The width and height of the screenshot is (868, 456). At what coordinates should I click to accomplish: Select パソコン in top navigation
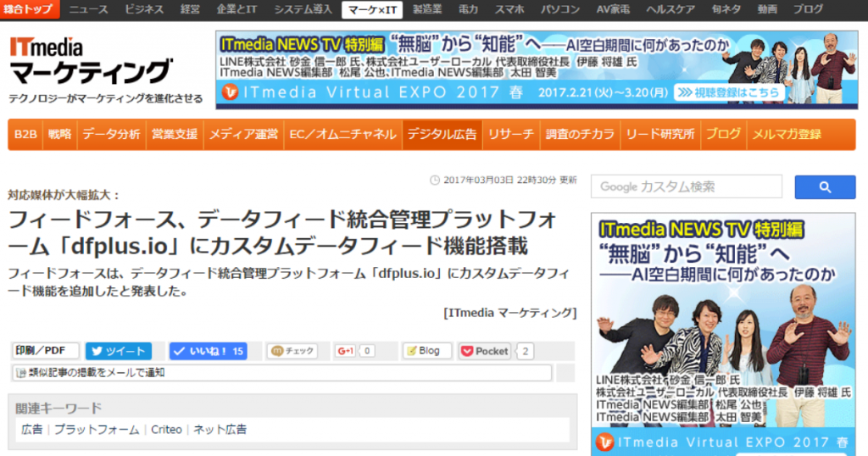click(x=560, y=9)
